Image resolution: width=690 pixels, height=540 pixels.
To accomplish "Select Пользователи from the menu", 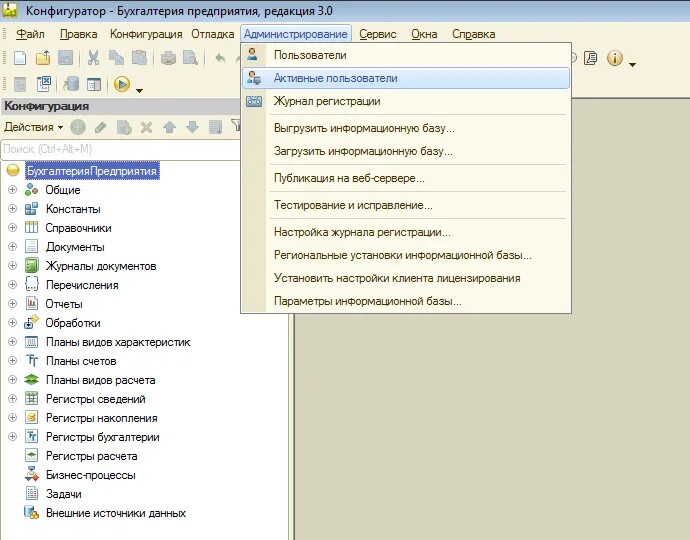I will (406, 55).
